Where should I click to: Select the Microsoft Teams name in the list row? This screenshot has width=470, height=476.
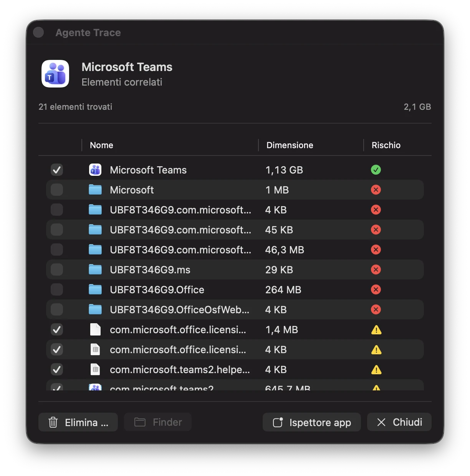(148, 170)
